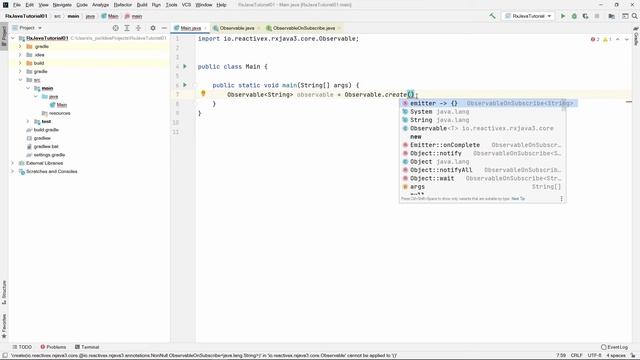
Task: Click the three-dot options in completion popup
Action: coord(561,199)
